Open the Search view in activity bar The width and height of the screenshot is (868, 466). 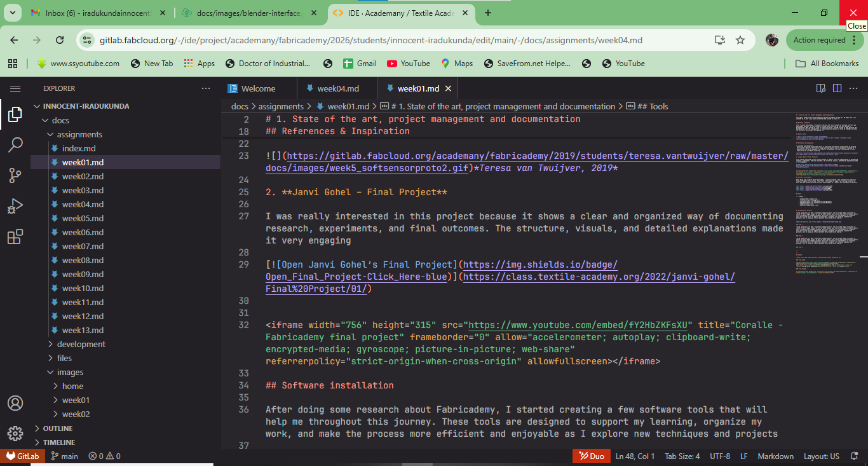[x=15, y=145]
